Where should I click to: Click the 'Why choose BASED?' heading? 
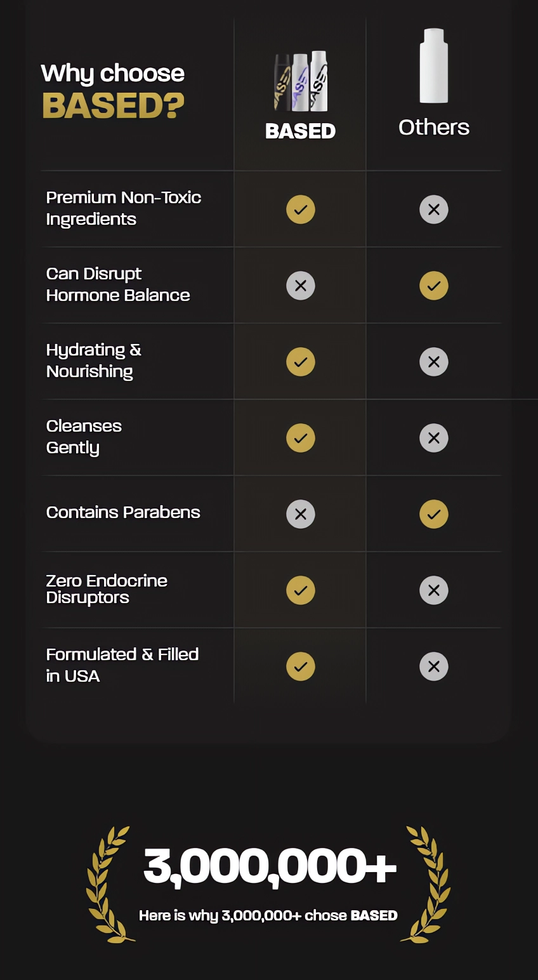(x=113, y=91)
